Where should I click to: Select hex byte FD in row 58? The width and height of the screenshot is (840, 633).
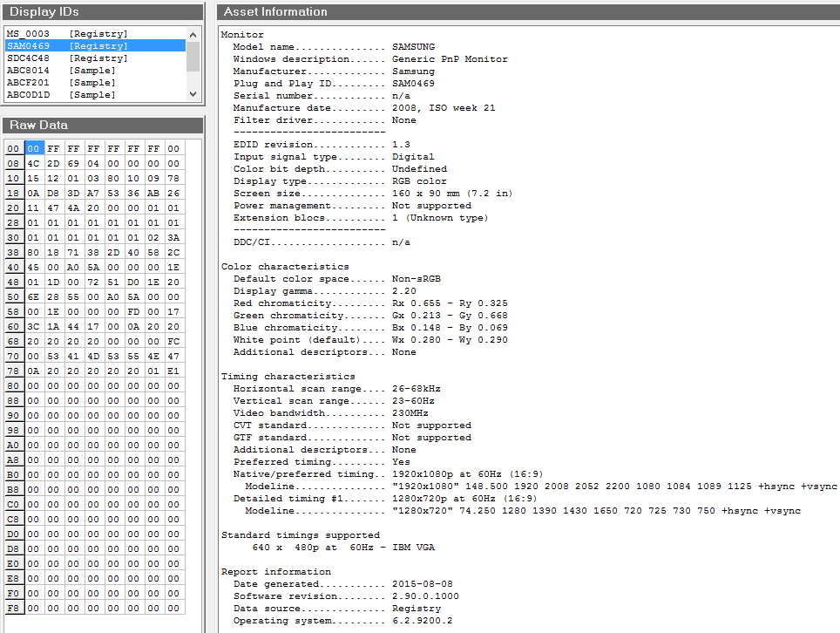tap(133, 312)
